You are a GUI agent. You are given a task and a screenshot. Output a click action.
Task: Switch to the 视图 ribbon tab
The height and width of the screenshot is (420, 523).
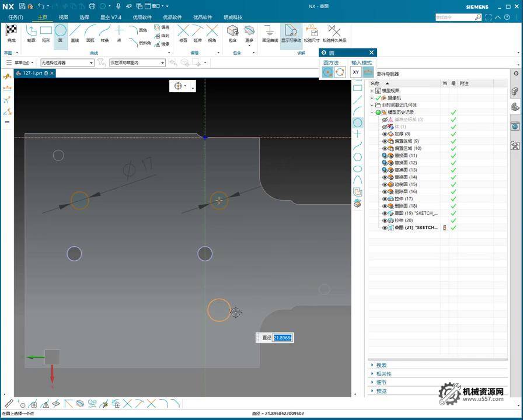63,17
